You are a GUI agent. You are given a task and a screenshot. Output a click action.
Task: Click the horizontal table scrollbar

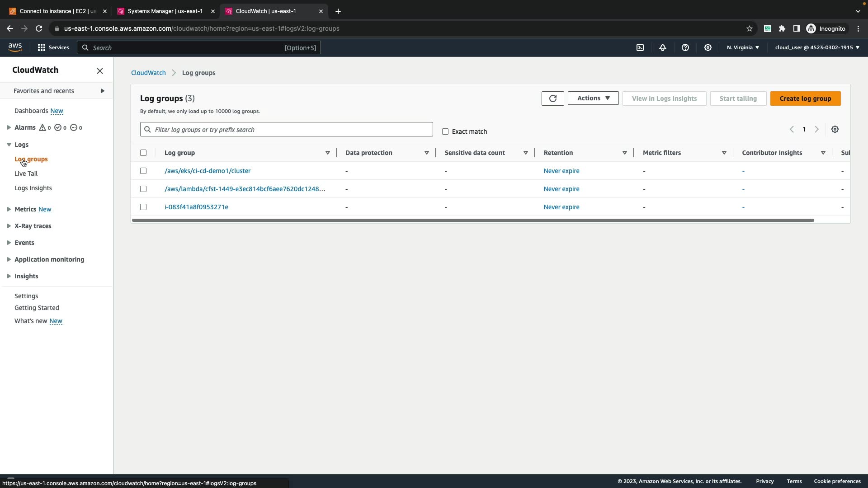point(472,221)
